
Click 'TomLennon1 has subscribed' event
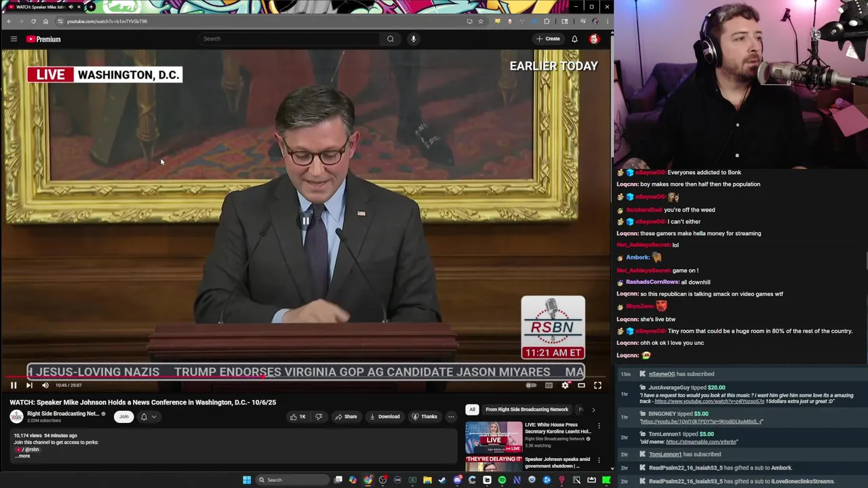tap(685, 454)
